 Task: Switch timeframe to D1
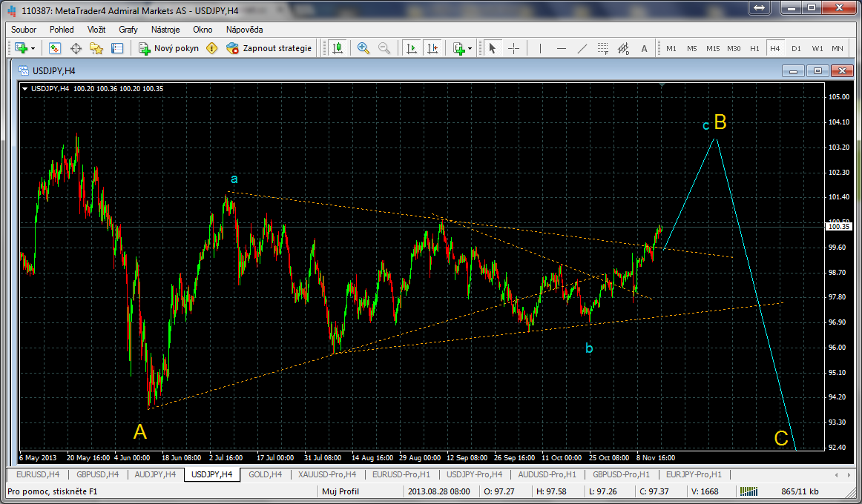tap(796, 48)
